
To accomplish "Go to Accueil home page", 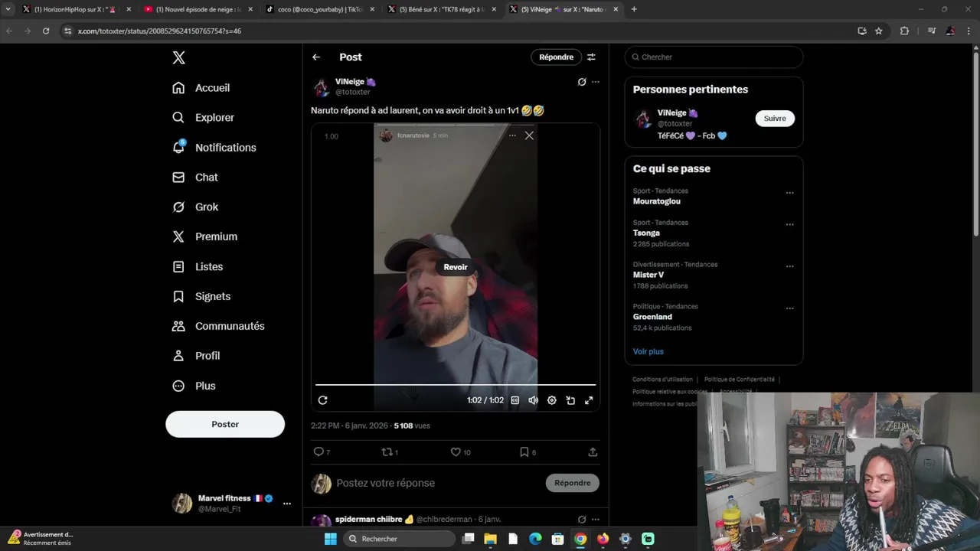I will tap(201, 88).
